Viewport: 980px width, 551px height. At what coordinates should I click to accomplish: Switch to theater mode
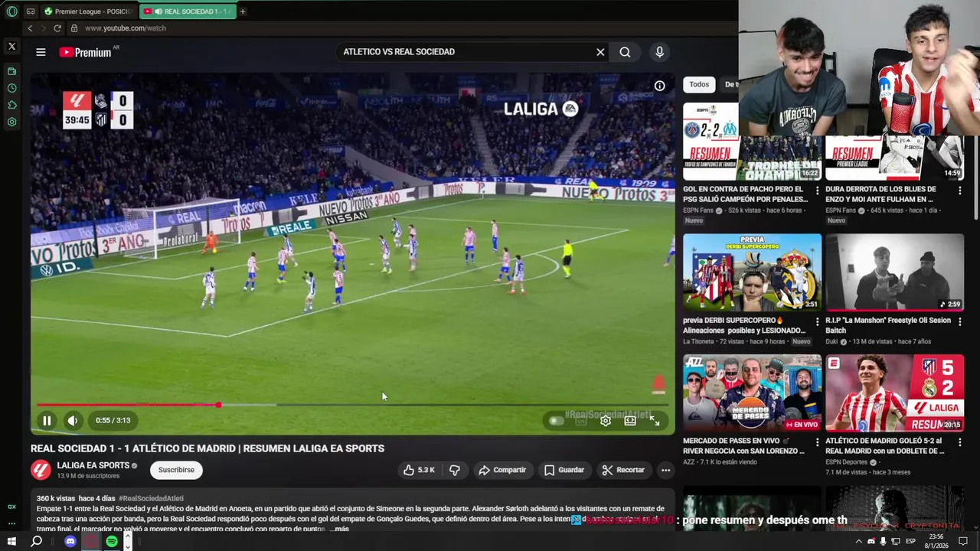click(x=630, y=420)
